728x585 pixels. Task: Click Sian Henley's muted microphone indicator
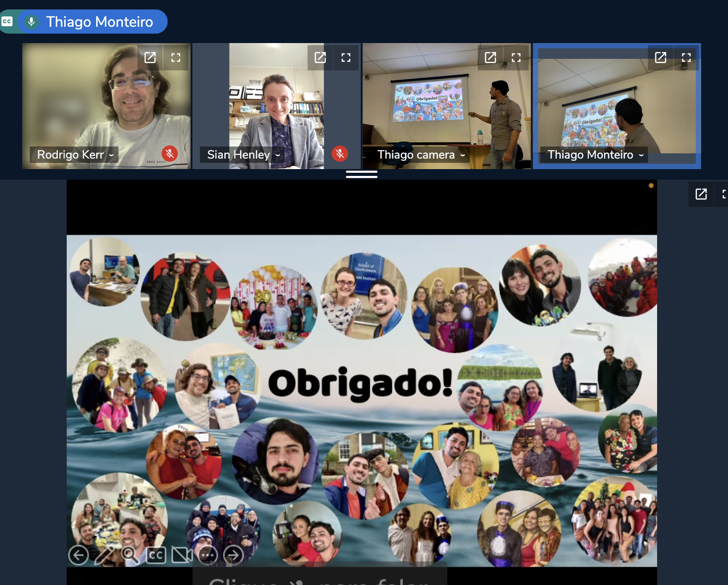point(340,153)
